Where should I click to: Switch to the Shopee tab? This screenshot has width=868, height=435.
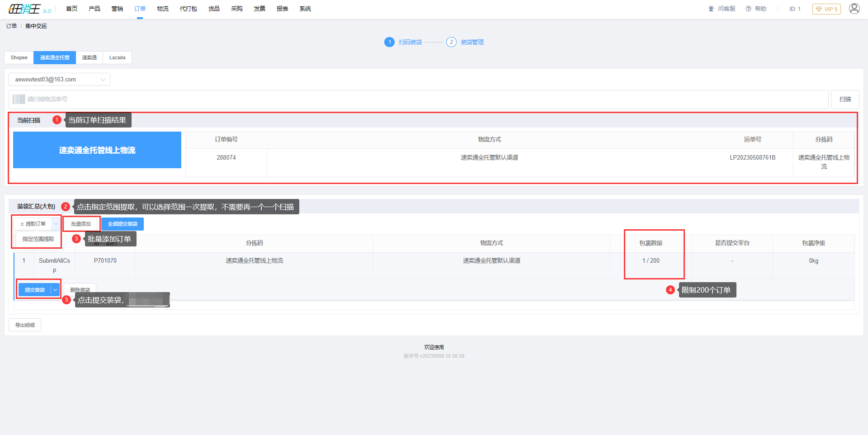pos(19,57)
